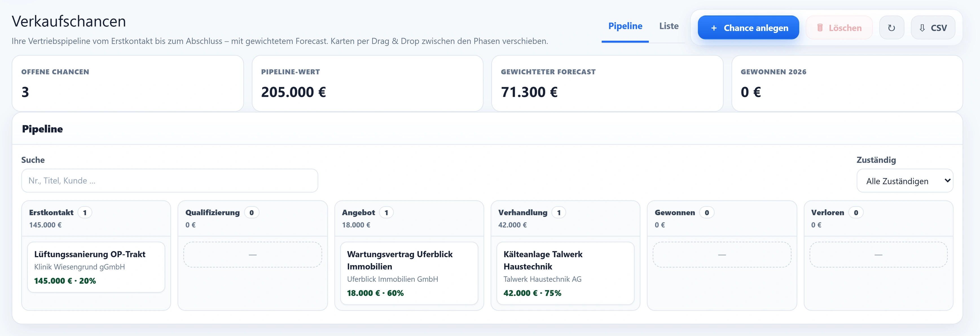980x336 pixels.
Task: Click the Pipeline section heading
Action: click(x=42, y=129)
